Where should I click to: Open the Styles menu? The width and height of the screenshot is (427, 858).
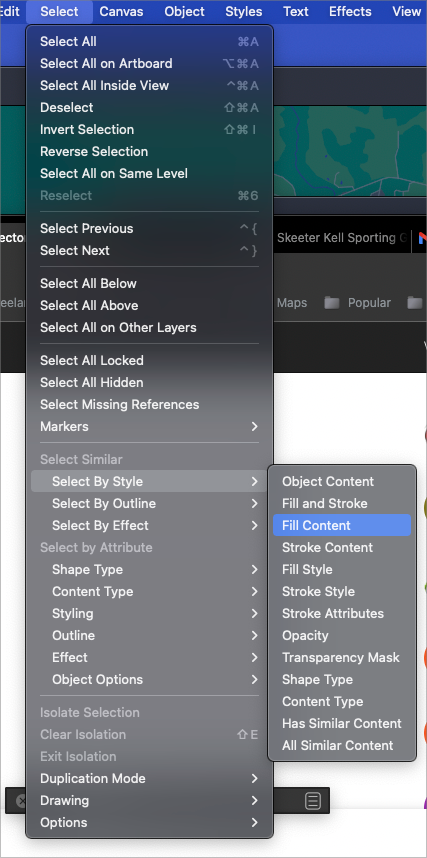pyautogui.click(x=244, y=11)
